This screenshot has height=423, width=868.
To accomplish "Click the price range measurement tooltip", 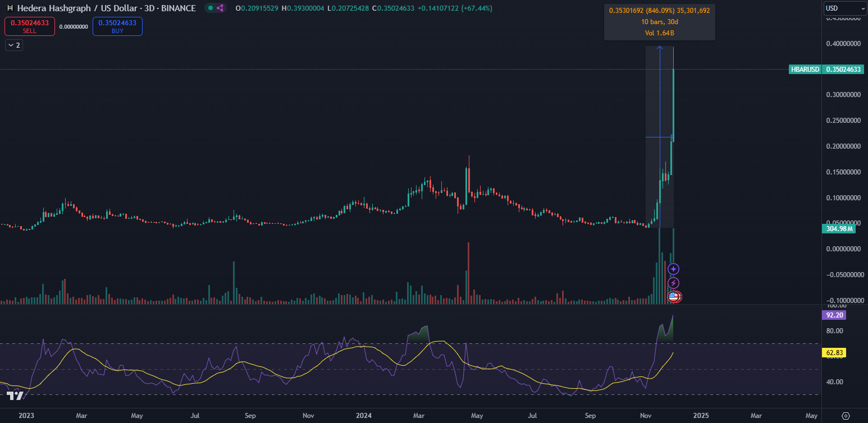I will click(659, 22).
